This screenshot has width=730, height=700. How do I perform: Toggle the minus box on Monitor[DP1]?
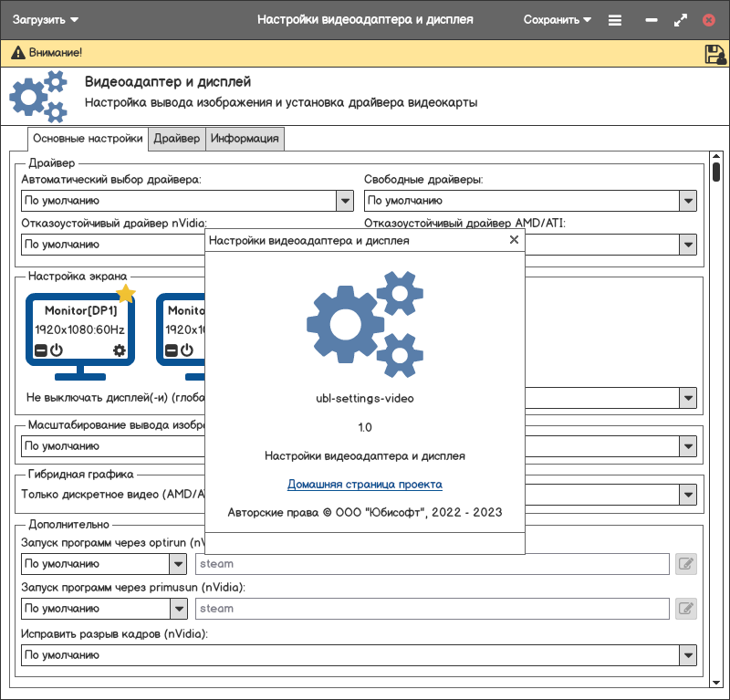[40, 350]
